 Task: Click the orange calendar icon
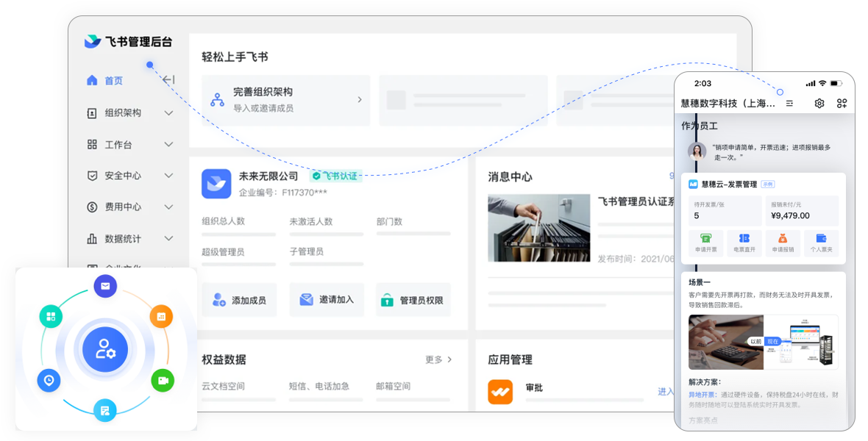coord(161,317)
